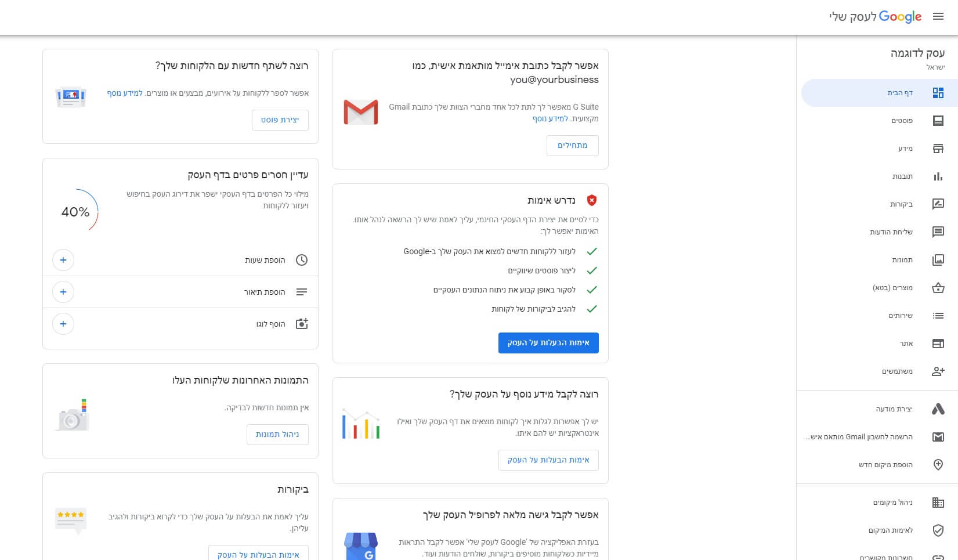Click למידע נוסף link in the G Suite card

[x=550, y=118]
